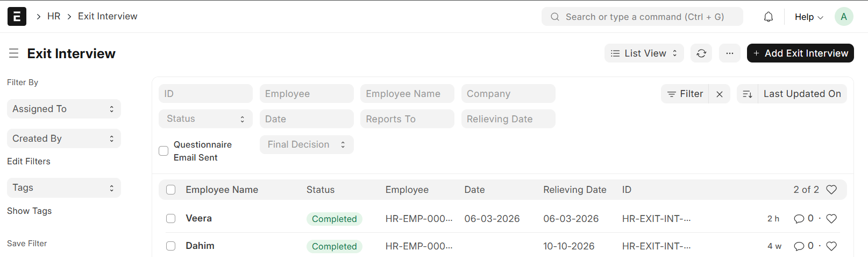
Task: Expand the Final Decision dropdown
Action: [x=307, y=144]
